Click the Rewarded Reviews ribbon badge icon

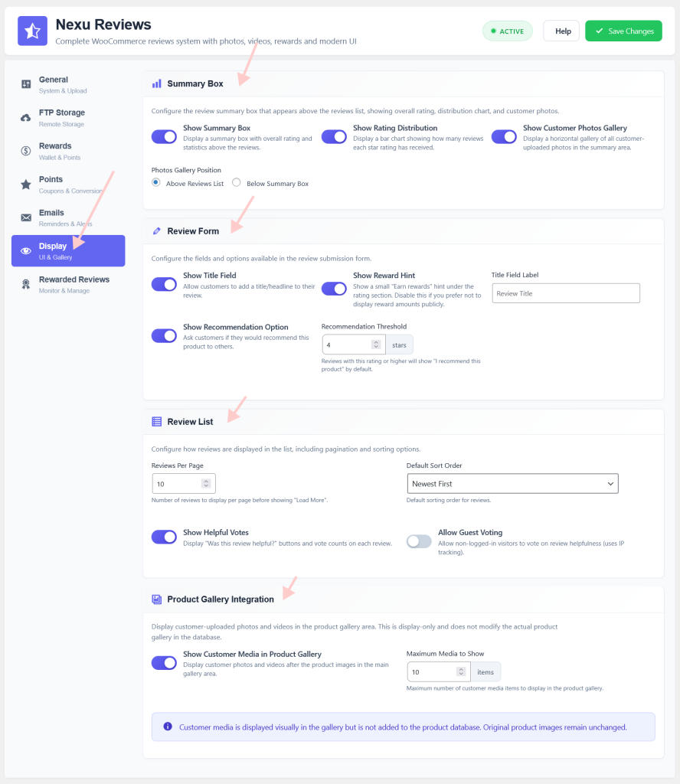pos(26,285)
